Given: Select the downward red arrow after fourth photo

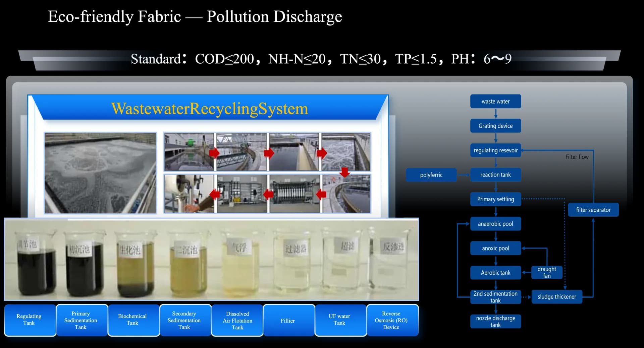Looking at the screenshot, I should tap(344, 172).
